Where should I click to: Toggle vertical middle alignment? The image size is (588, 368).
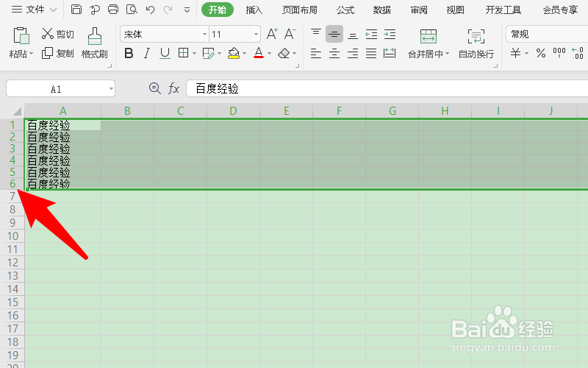coord(334,34)
